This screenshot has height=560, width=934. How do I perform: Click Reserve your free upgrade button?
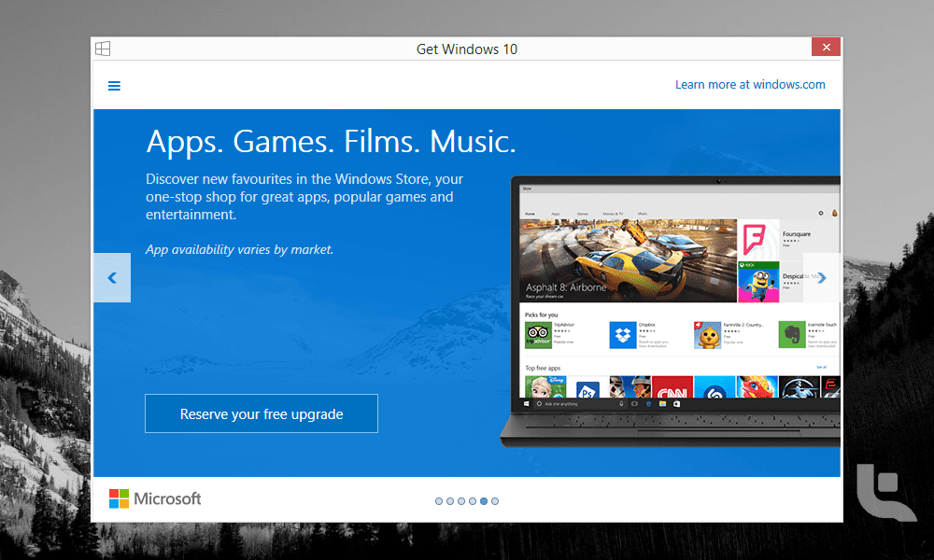click(x=262, y=413)
